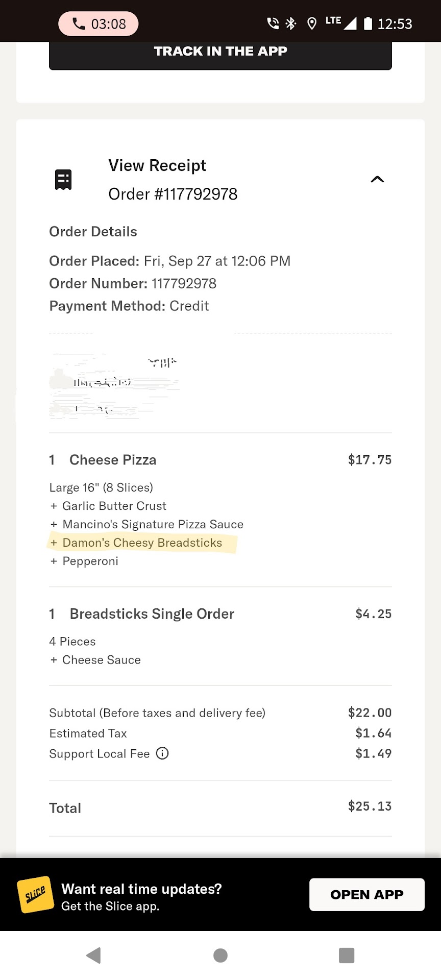Tap the Want real time updates text

click(x=141, y=889)
